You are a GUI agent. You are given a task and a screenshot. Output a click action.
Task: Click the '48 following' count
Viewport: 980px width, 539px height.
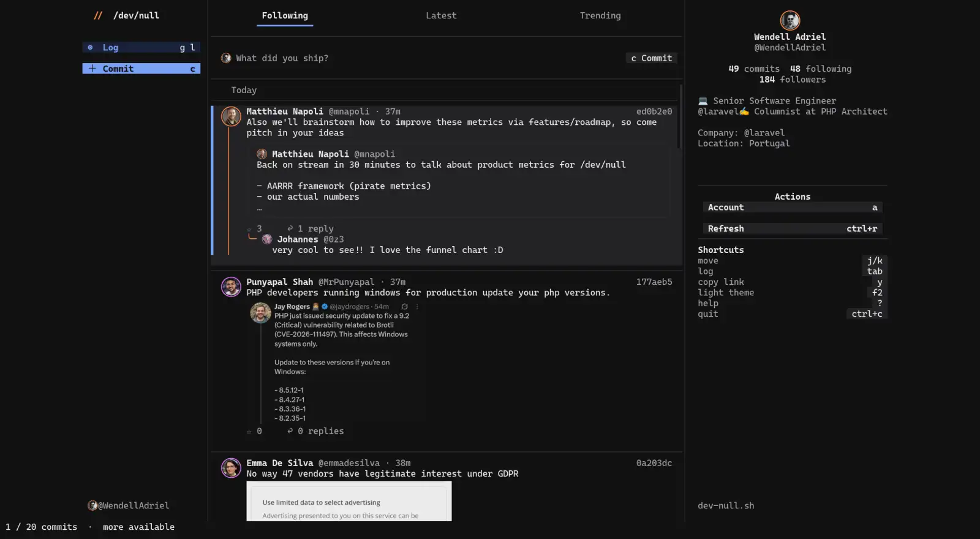pyautogui.click(x=821, y=69)
